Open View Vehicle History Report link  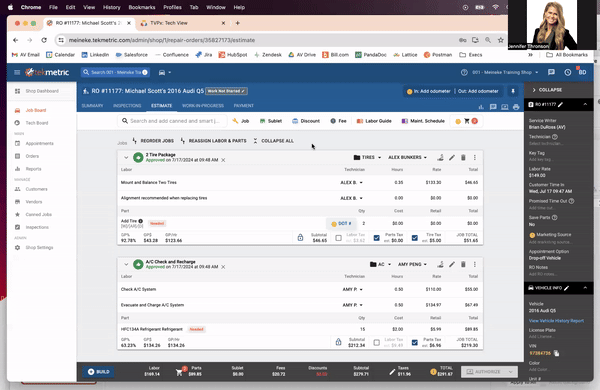(556, 321)
